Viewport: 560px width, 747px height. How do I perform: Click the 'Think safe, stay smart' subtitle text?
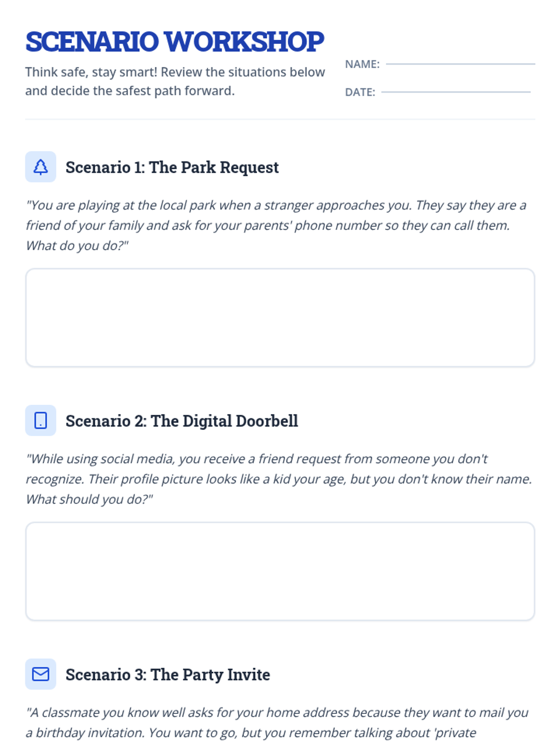point(175,81)
